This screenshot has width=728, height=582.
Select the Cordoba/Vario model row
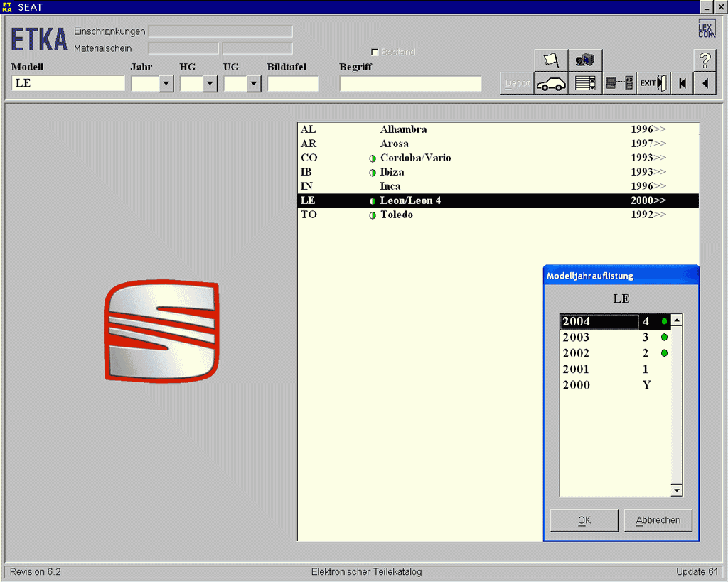pos(498,158)
